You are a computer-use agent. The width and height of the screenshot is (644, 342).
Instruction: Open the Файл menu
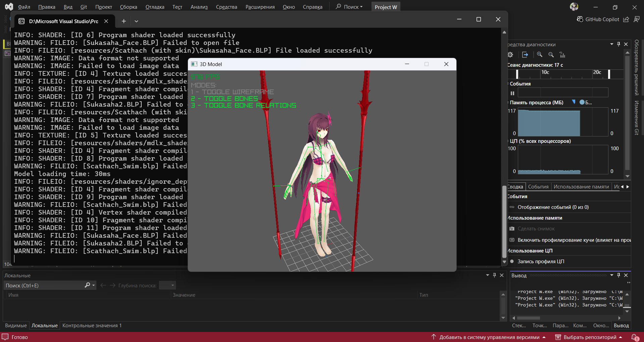pos(24,7)
